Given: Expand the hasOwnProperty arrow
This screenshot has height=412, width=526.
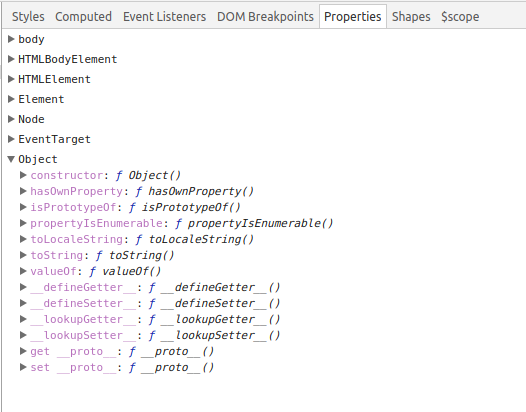Looking at the screenshot, I should point(23,191).
